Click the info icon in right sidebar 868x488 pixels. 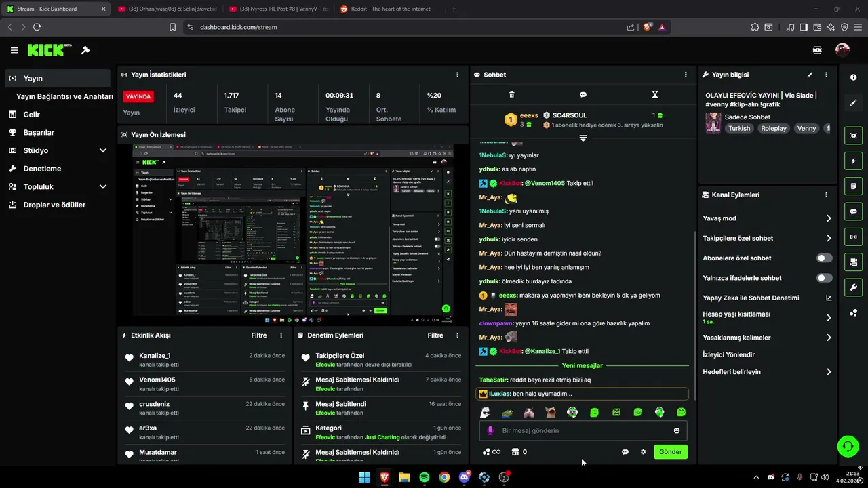coord(853,78)
